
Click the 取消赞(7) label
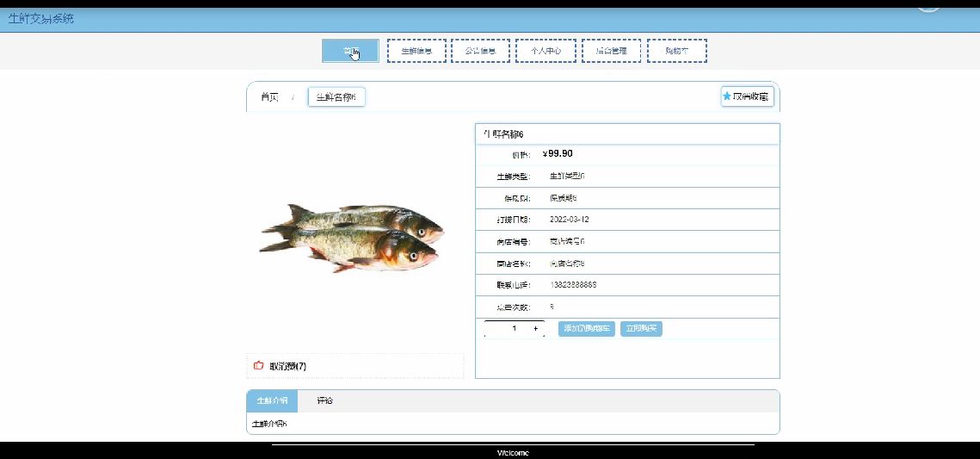point(288,366)
